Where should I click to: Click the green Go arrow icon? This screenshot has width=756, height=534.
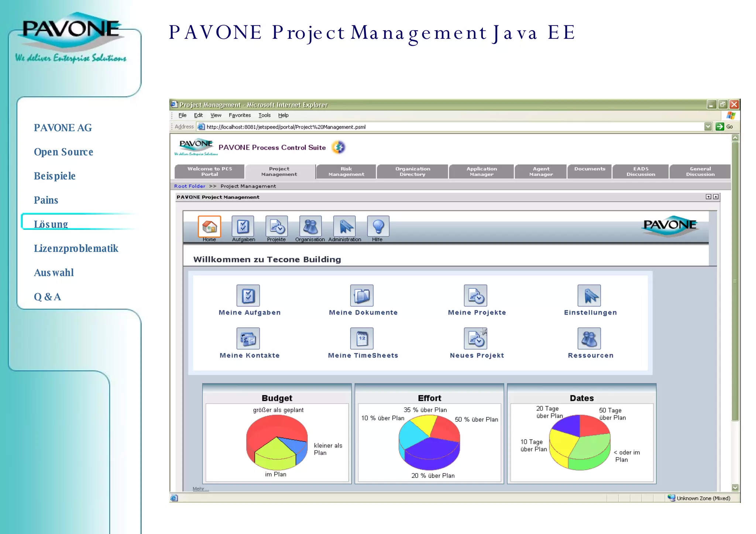[720, 127]
